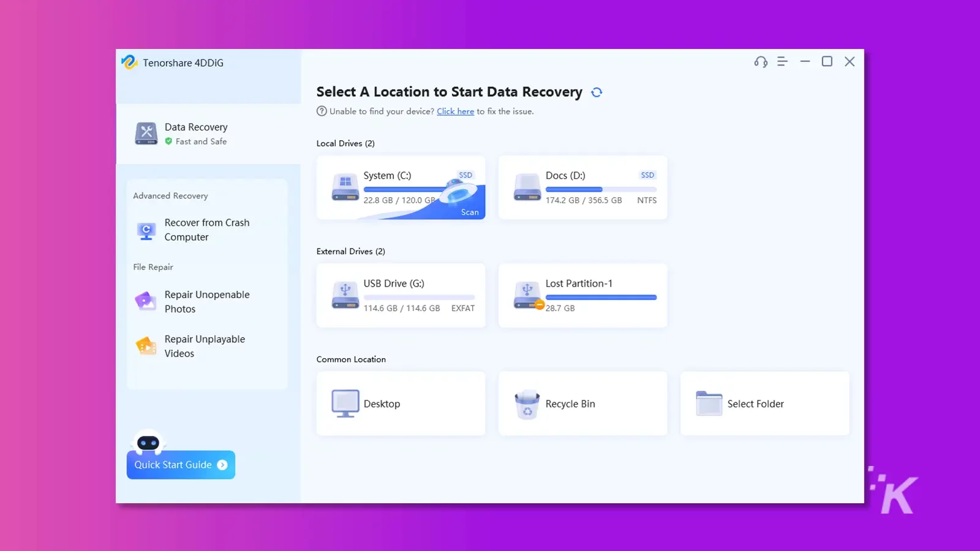Click the Recycle Bin icon
Screen dimensions: 980x551
[527, 404]
